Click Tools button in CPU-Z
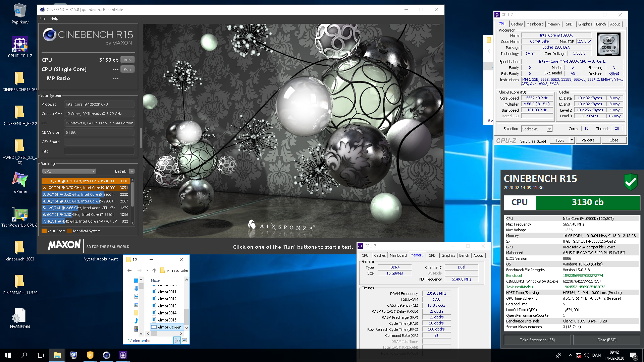The image size is (644, 362). [x=559, y=140]
